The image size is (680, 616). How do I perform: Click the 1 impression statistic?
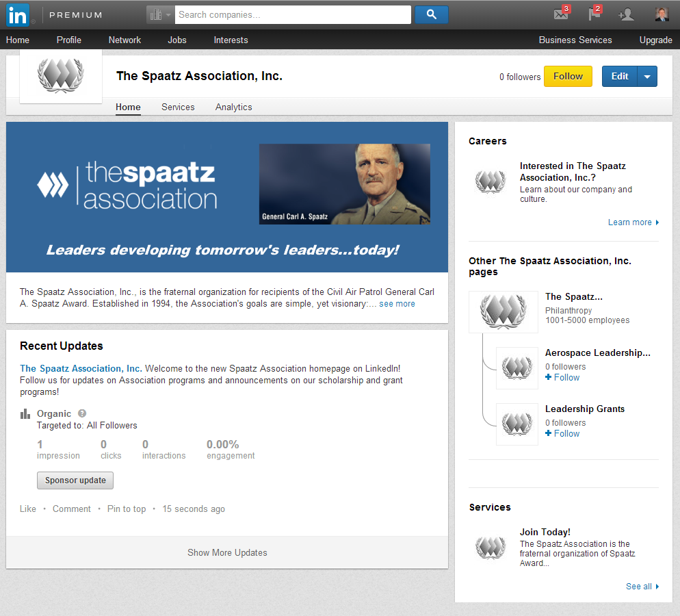tap(58, 450)
